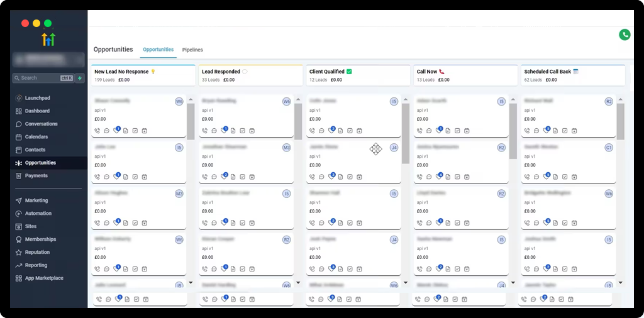Click scroll-up arrow in New Lead No Response column
The width and height of the screenshot is (644, 318).
(x=191, y=99)
